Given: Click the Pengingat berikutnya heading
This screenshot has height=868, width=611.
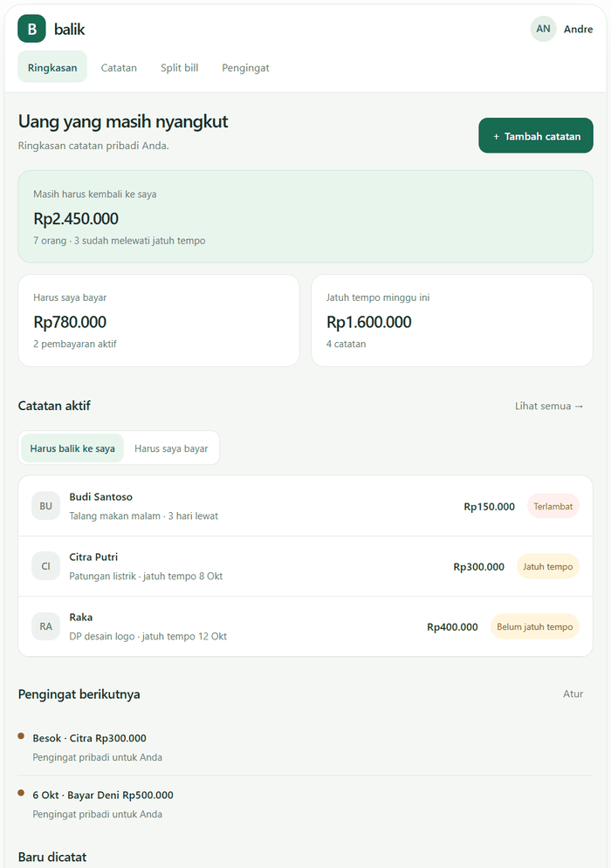Looking at the screenshot, I should [79, 694].
